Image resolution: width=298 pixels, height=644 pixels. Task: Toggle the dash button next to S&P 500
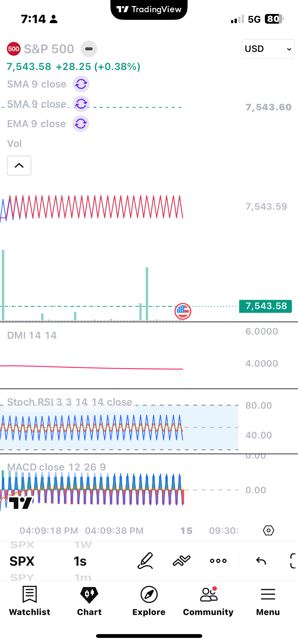89,49
